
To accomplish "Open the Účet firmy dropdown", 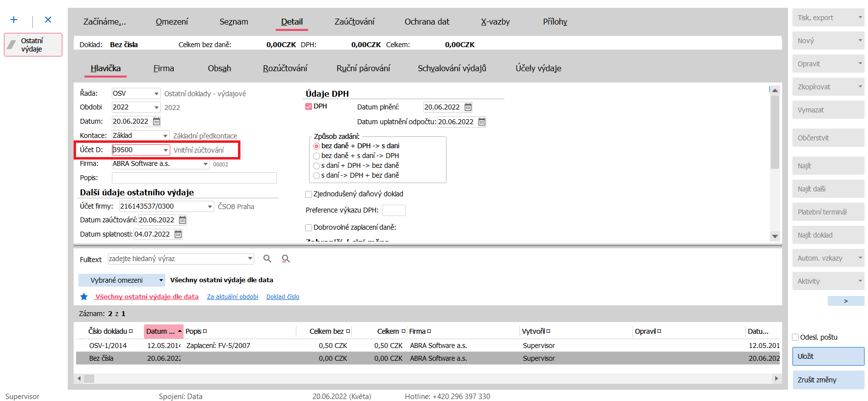I will point(210,207).
